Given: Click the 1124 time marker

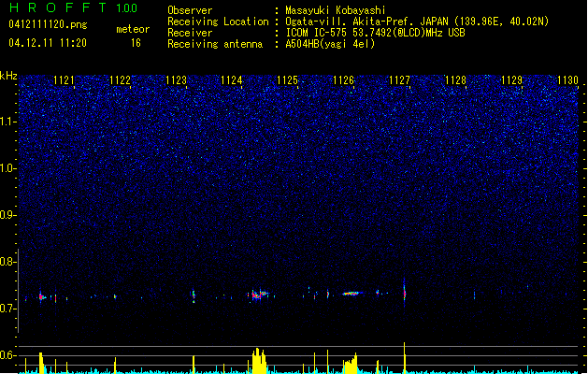Looking at the screenshot, I should coord(232,79).
